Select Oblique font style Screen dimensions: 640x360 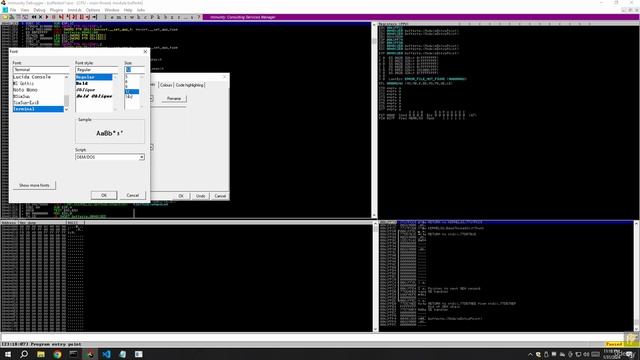[x=93, y=90]
